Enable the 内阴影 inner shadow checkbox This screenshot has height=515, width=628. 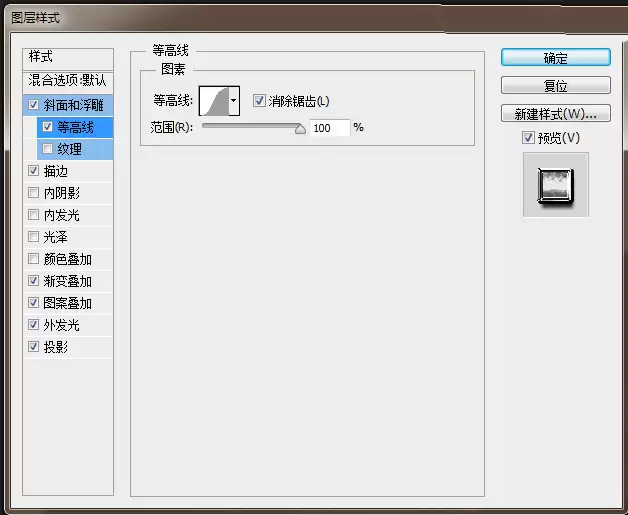tap(33, 193)
